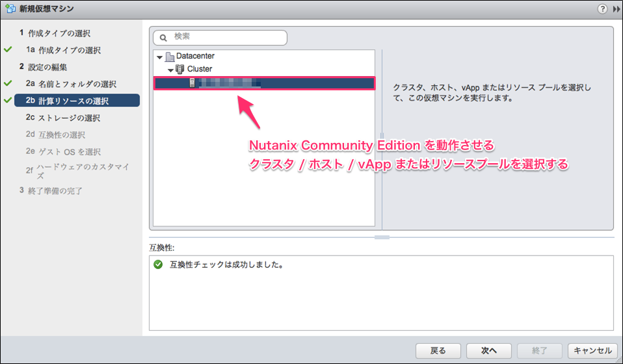Click the new virtual machine title icon
Viewport: 623px width, 364px height.
click(10, 8)
